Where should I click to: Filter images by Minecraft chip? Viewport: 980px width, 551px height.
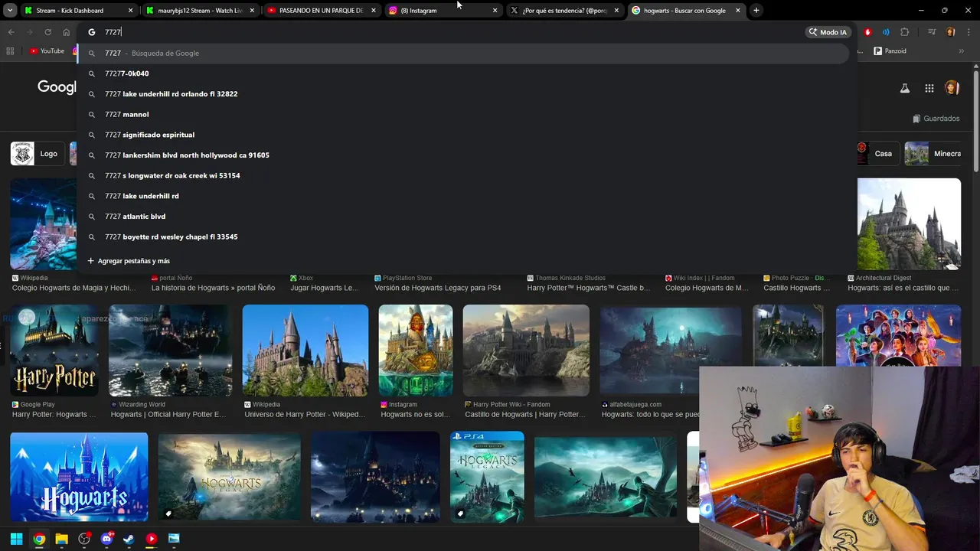[x=933, y=154]
